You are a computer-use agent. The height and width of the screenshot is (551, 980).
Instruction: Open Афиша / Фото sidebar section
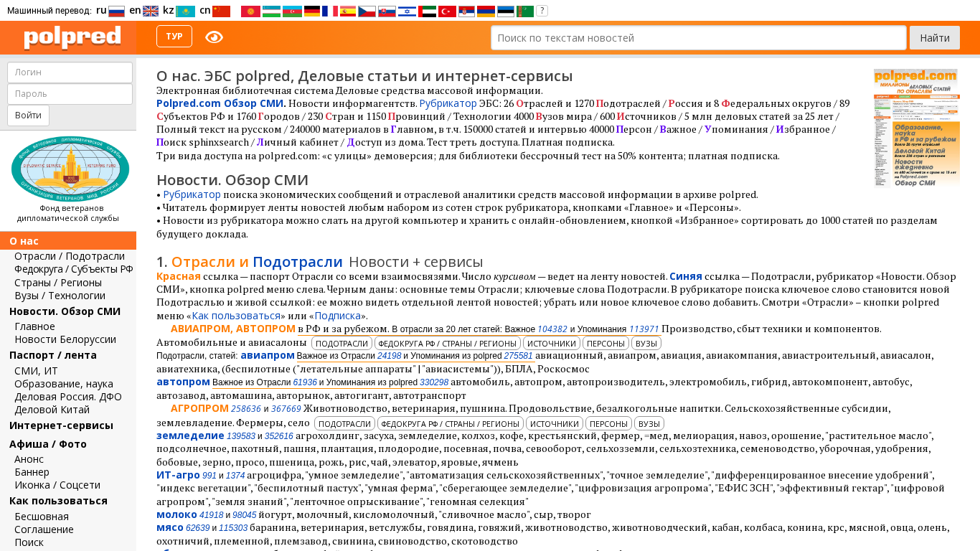pos(48,444)
